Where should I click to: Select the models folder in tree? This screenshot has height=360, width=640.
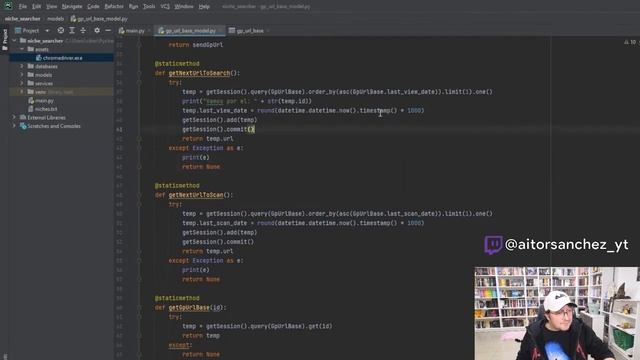(x=43, y=75)
